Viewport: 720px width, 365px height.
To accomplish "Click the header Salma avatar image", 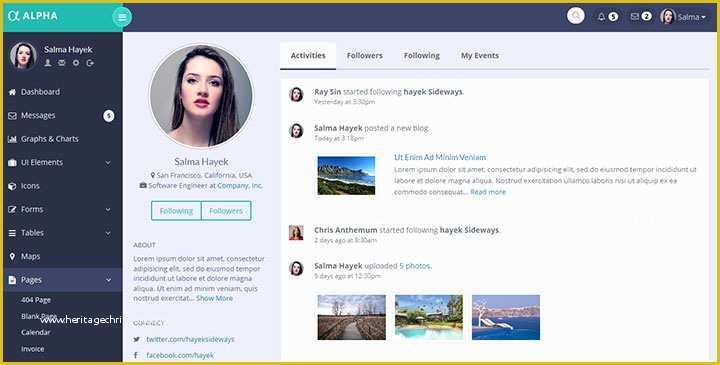I will 668,17.
